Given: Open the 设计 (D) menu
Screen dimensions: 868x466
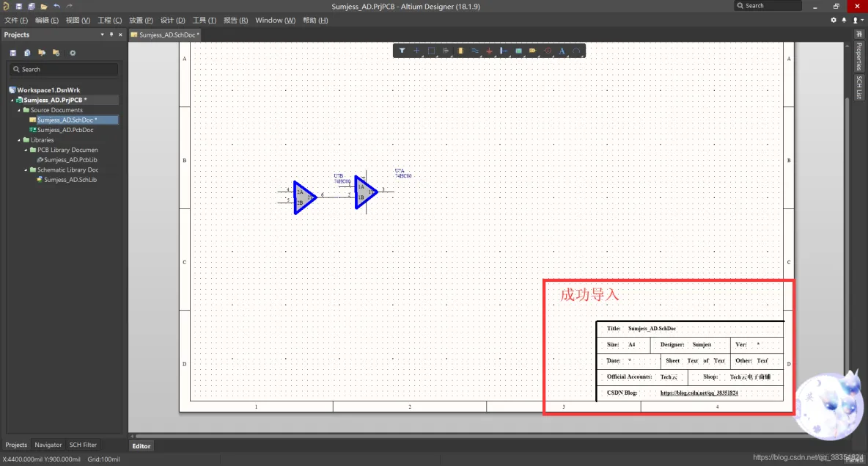Looking at the screenshot, I should (173, 20).
